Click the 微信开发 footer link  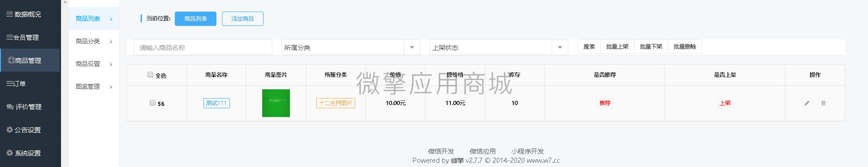pyautogui.click(x=441, y=151)
